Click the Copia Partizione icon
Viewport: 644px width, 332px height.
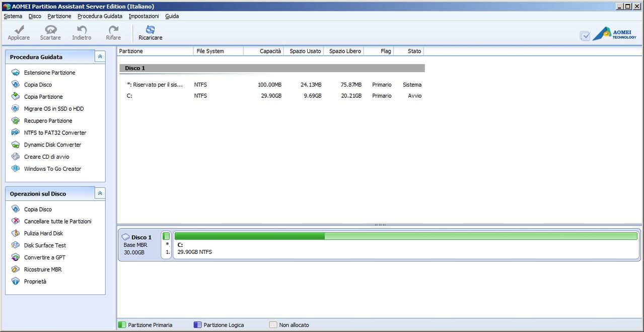(16, 97)
